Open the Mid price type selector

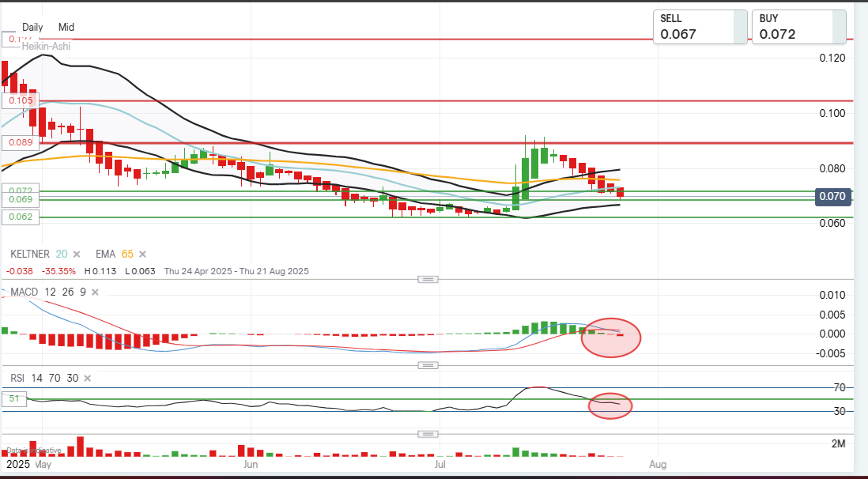click(66, 27)
